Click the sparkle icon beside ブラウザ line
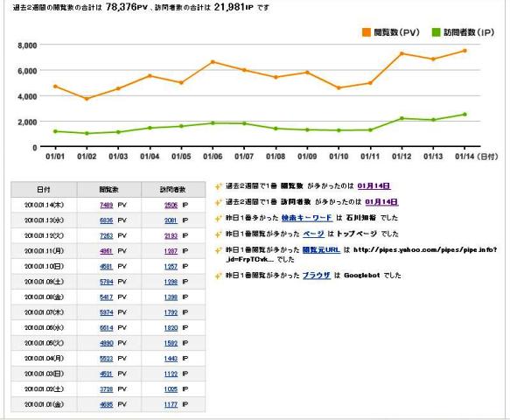The height and width of the screenshot is (420, 510). coord(218,276)
